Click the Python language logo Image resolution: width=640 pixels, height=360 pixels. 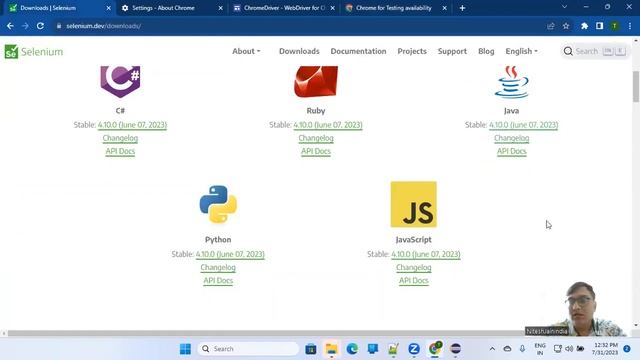coord(218,204)
